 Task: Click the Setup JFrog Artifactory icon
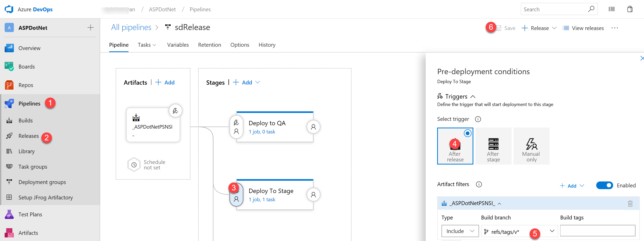[9, 197]
